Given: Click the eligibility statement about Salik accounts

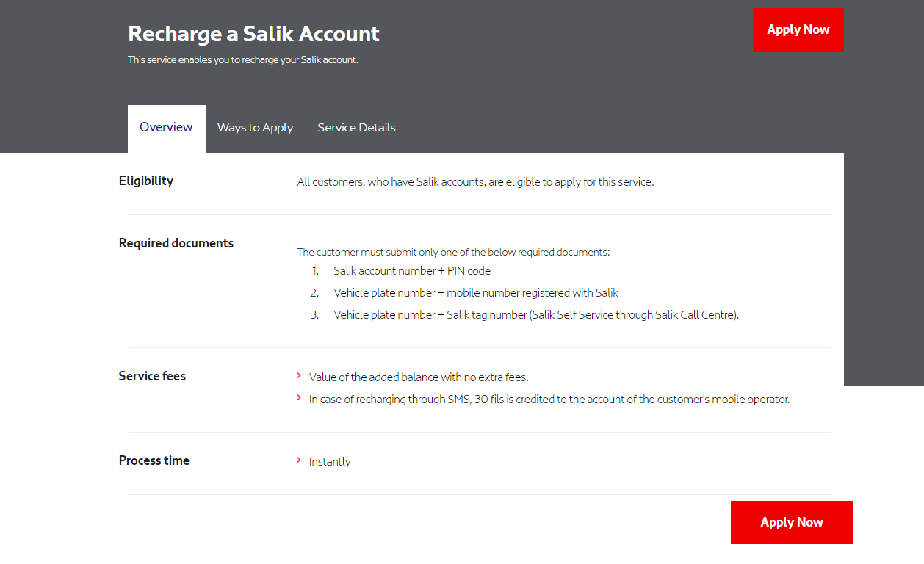Looking at the screenshot, I should (475, 181).
